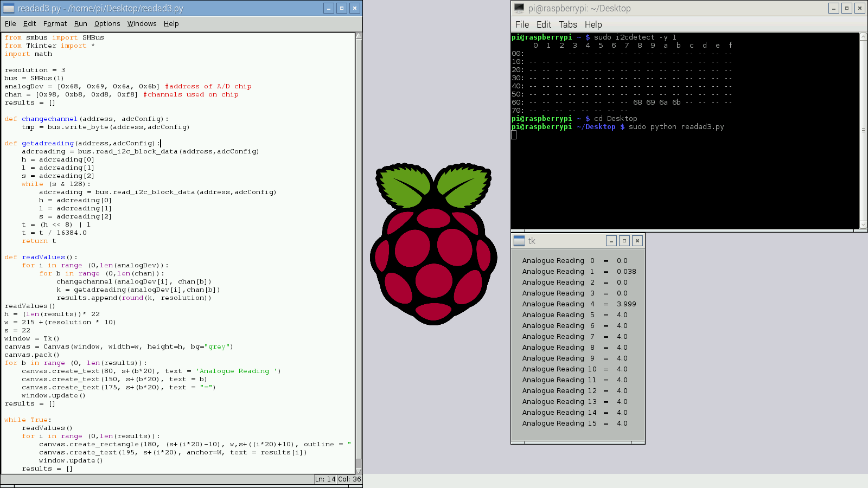This screenshot has width=868, height=488.
Task: Open the Tabs menu in the terminal window
Action: [x=567, y=25]
